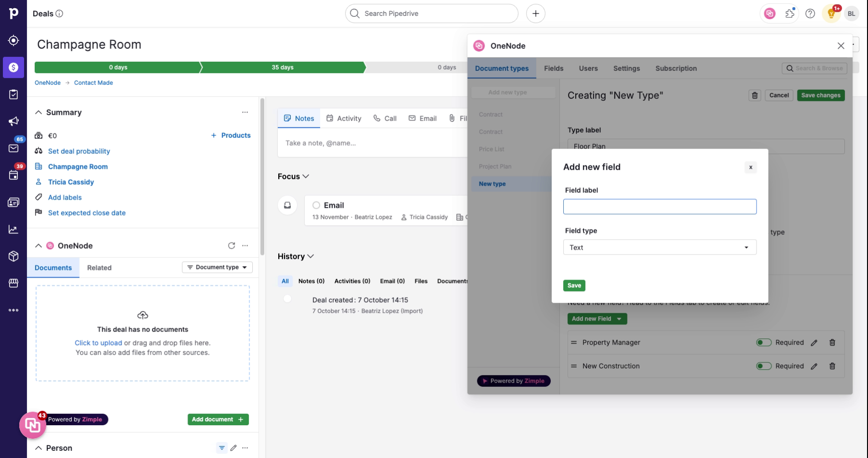Viewport: 868px width, 458px height.
Task: Expand the Add new Field dropdown
Action: coord(597,319)
